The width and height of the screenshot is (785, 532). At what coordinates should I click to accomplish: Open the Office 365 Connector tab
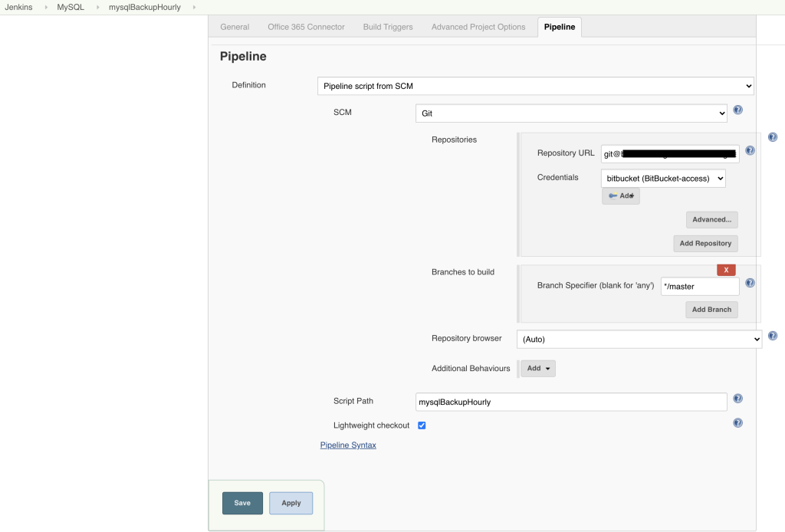306,27
